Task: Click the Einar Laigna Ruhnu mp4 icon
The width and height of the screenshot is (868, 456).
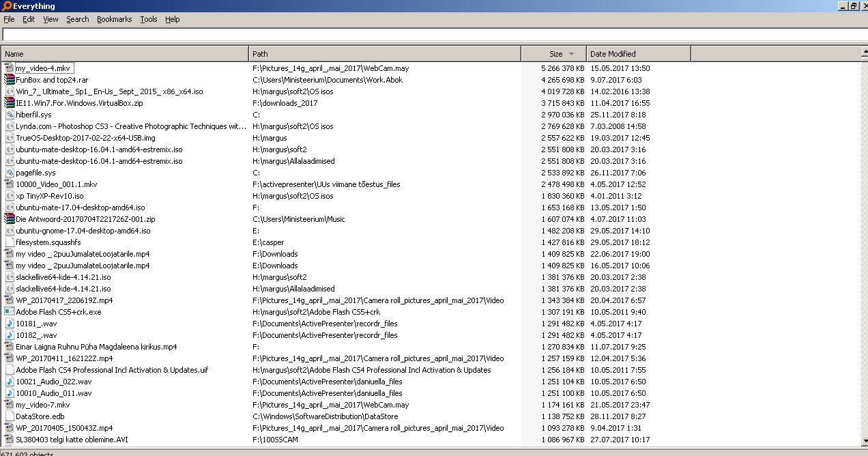Action: tap(10, 347)
